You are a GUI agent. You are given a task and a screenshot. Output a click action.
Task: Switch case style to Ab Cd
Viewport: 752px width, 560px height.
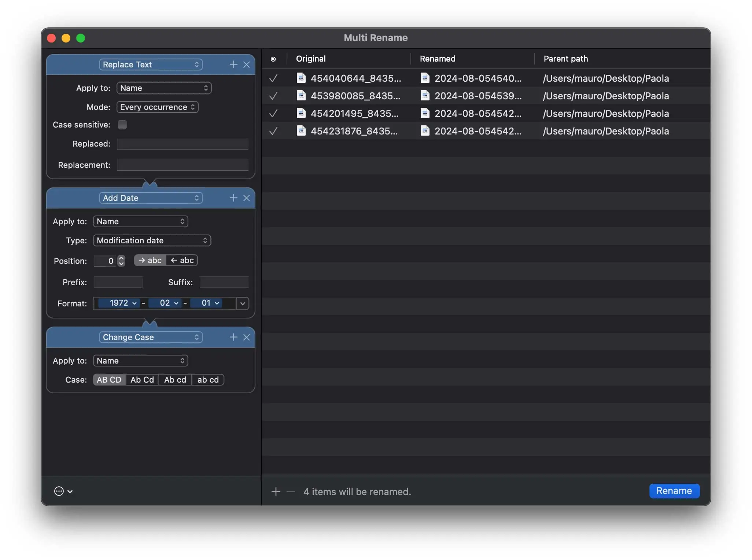(142, 380)
